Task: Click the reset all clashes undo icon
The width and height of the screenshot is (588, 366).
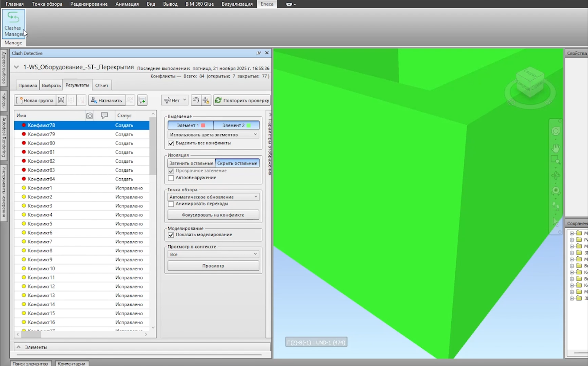Action: (x=196, y=100)
